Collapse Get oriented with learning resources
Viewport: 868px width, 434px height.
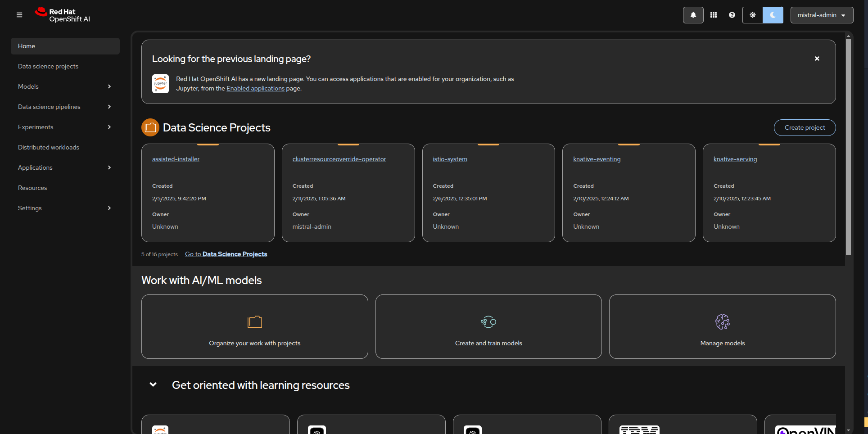(x=153, y=384)
